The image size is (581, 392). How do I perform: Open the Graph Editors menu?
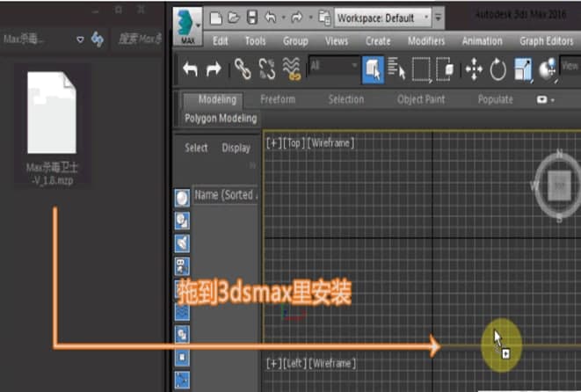[x=546, y=40]
